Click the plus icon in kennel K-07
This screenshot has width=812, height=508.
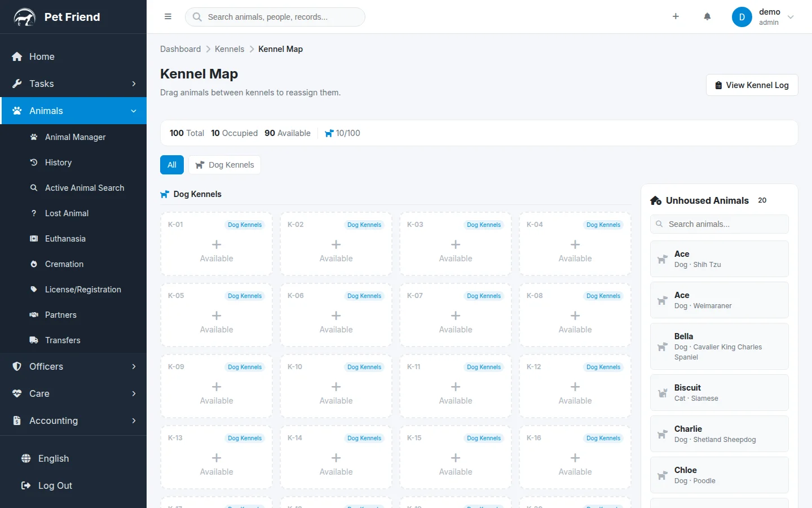456,316
